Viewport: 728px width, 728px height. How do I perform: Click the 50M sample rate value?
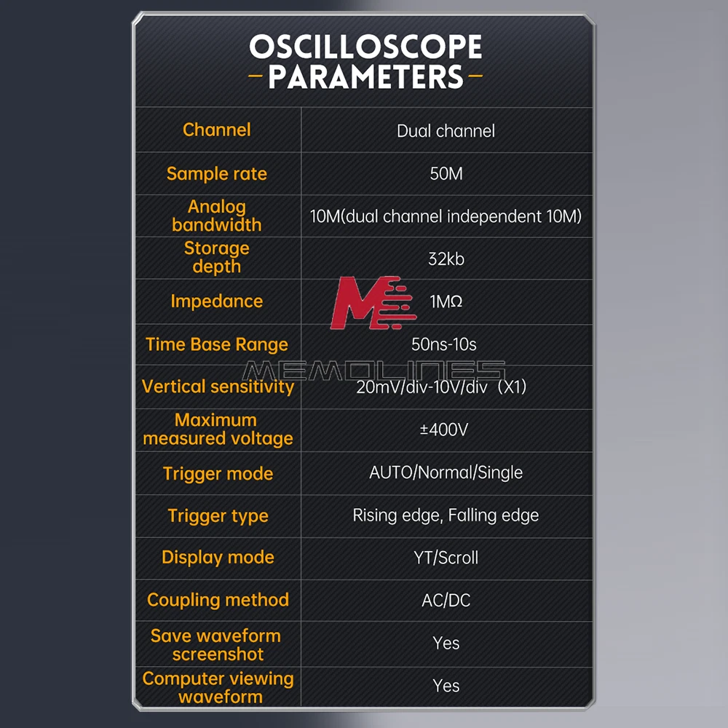point(446,174)
